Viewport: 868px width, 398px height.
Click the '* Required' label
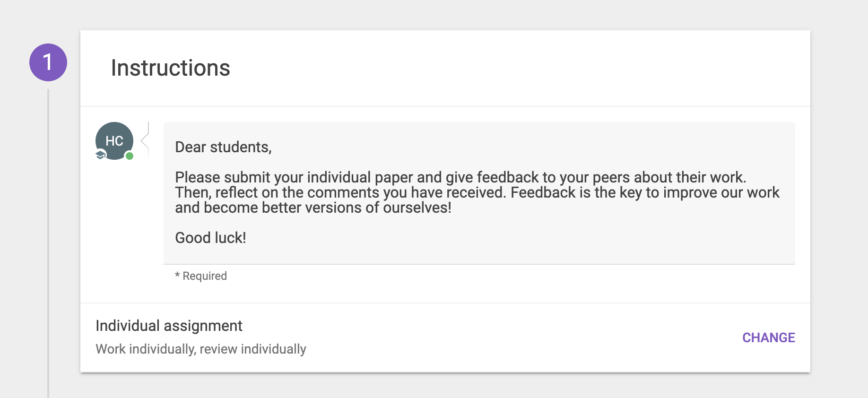[x=201, y=276]
